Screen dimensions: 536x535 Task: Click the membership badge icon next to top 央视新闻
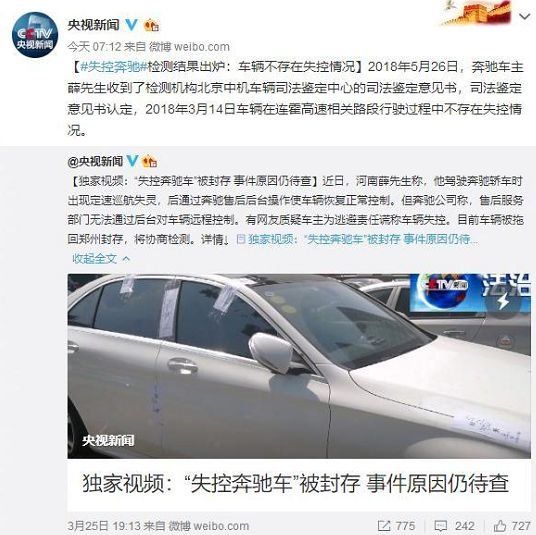151,25
